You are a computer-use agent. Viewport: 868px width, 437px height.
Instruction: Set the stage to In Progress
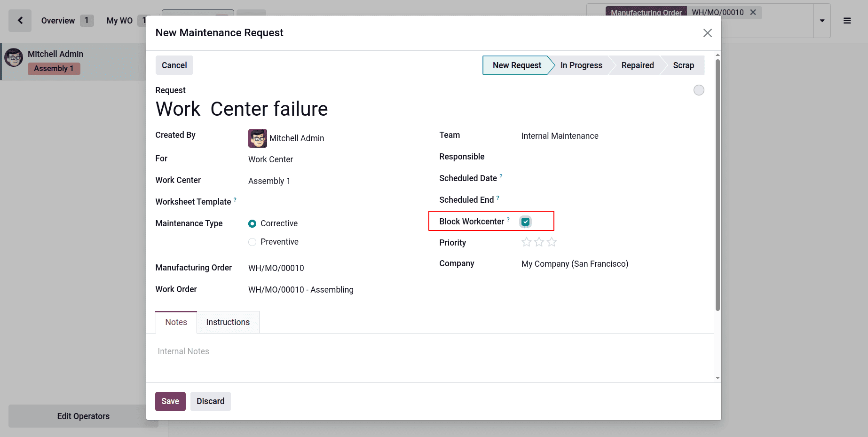pyautogui.click(x=581, y=65)
